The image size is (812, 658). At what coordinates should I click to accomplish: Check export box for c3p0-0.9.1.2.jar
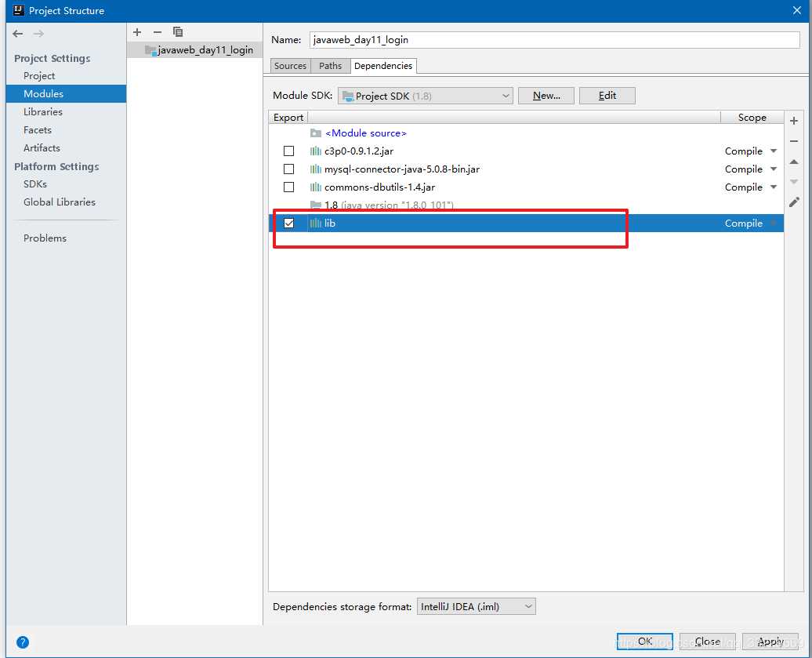coord(289,151)
